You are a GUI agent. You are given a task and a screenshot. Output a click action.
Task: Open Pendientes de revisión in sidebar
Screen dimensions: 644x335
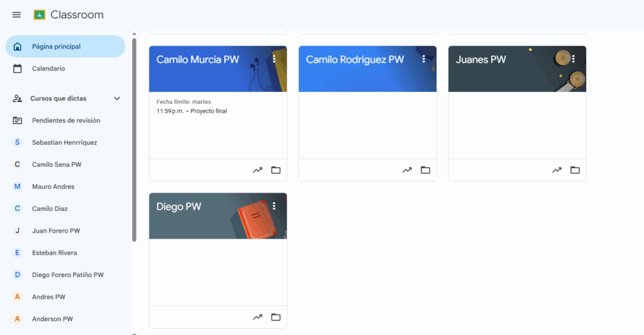(65, 120)
